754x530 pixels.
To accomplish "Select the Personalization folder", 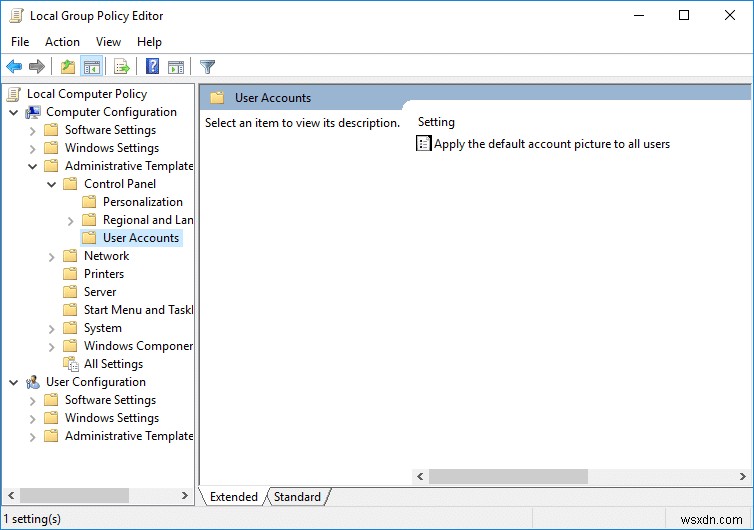I will 143,202.
